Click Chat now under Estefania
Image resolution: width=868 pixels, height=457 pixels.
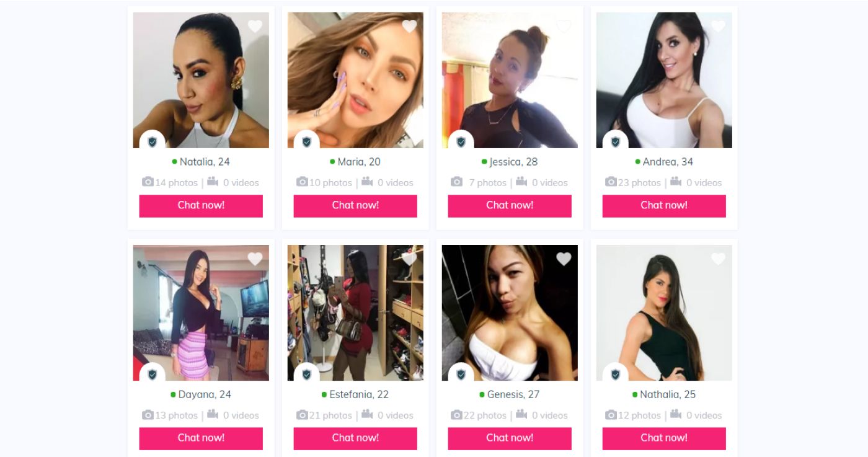(x=355, y=438)
